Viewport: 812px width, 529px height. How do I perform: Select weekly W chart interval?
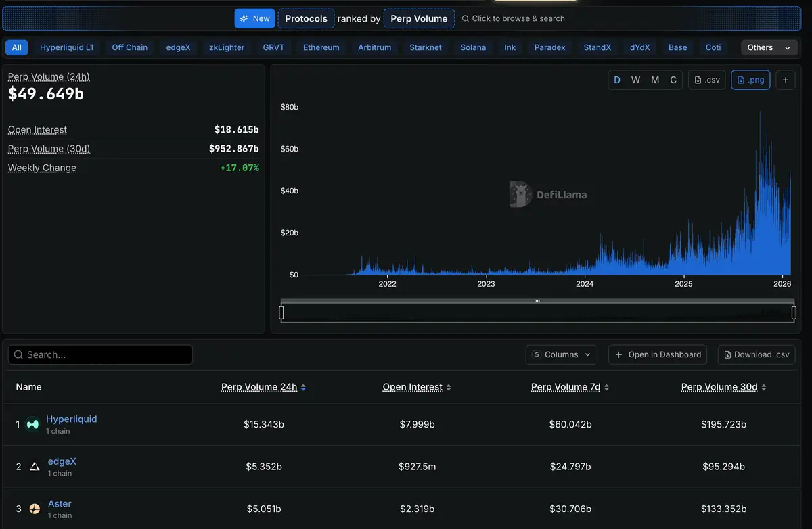635,80
